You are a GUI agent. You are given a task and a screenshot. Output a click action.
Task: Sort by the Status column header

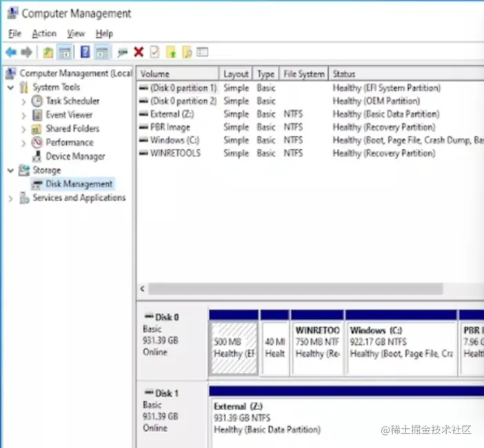pos(406,74)
